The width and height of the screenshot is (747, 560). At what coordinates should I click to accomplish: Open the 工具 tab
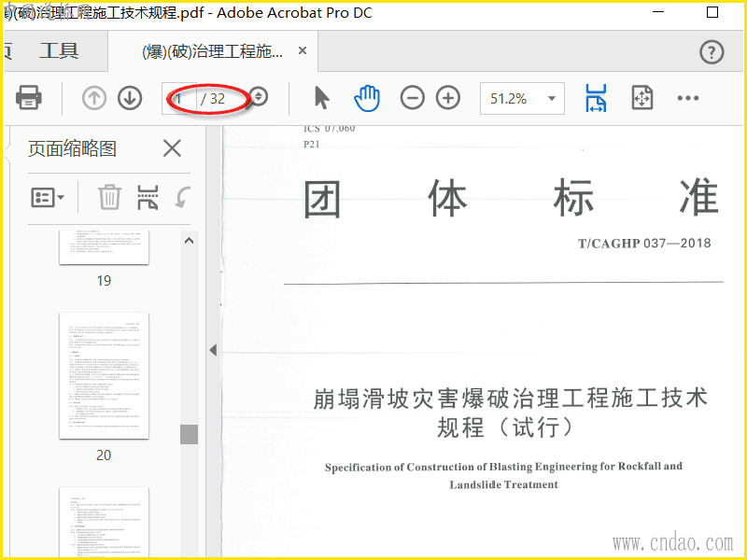[x=59, y=50]
